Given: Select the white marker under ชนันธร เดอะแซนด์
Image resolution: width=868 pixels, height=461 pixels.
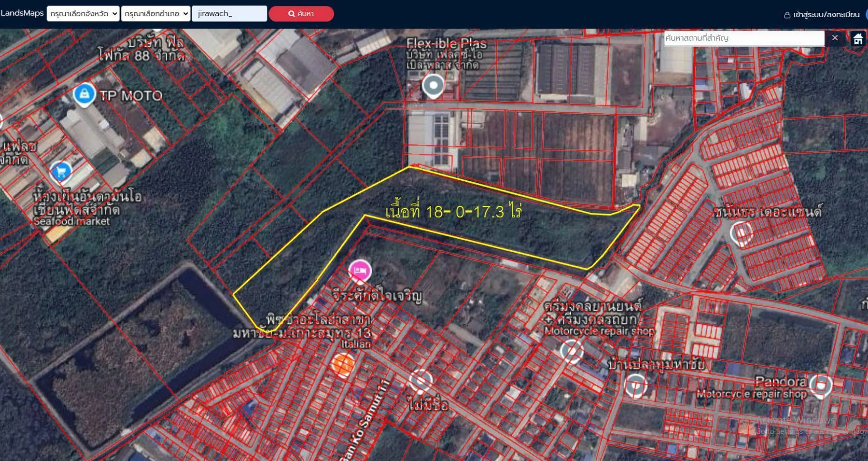Looking at the screenshot, I should click(741, 233).
